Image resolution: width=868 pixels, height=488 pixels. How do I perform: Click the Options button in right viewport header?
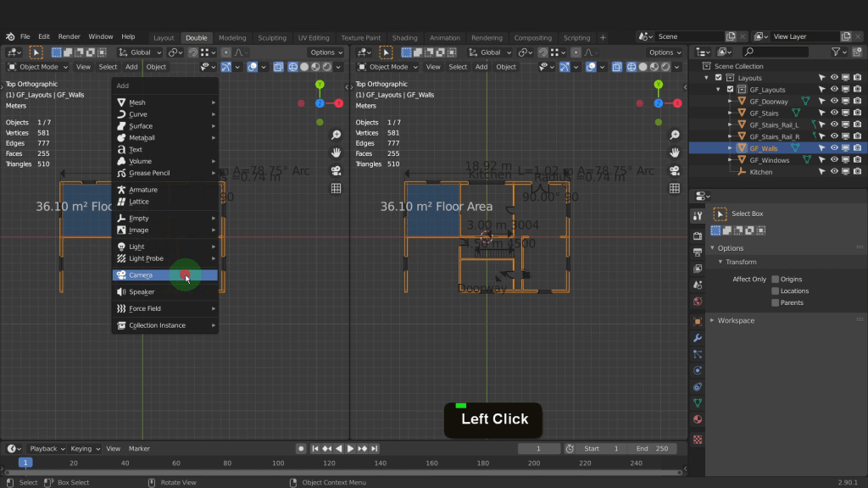coord(665,53)
